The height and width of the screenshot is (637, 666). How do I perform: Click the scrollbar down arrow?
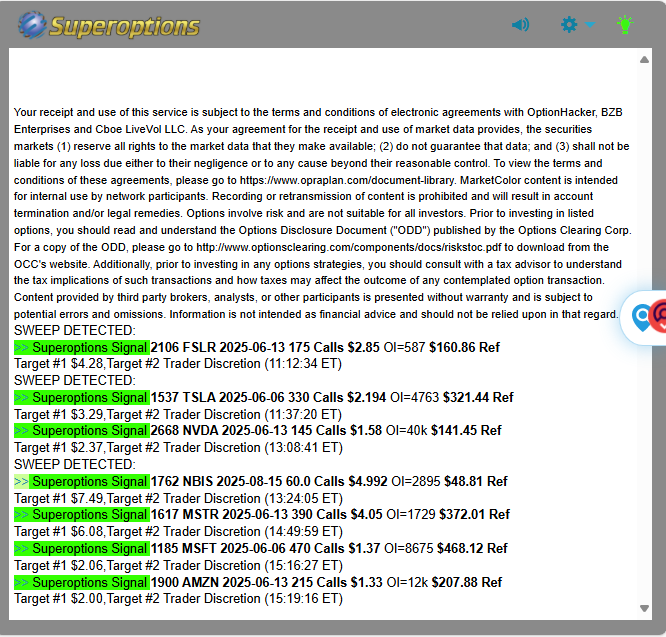[644, 608]
